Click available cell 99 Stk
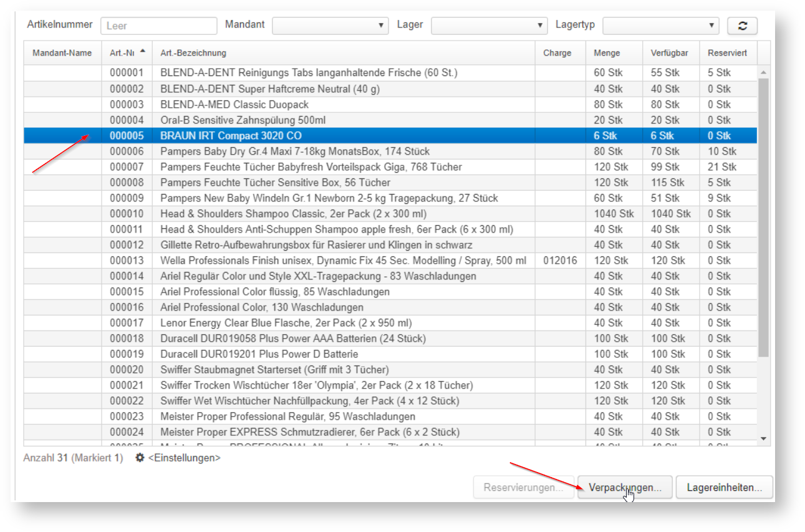This screenshot has width=805, height=532. tap(665, 167)
